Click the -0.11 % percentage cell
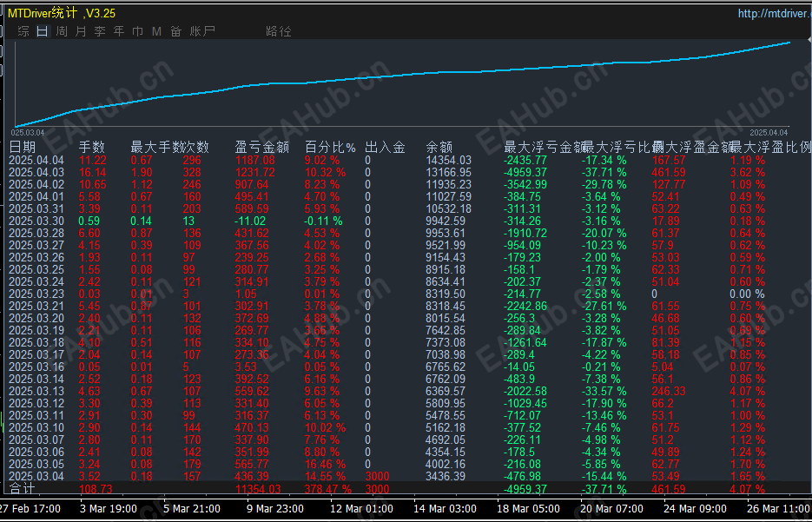 pos(324,221)
